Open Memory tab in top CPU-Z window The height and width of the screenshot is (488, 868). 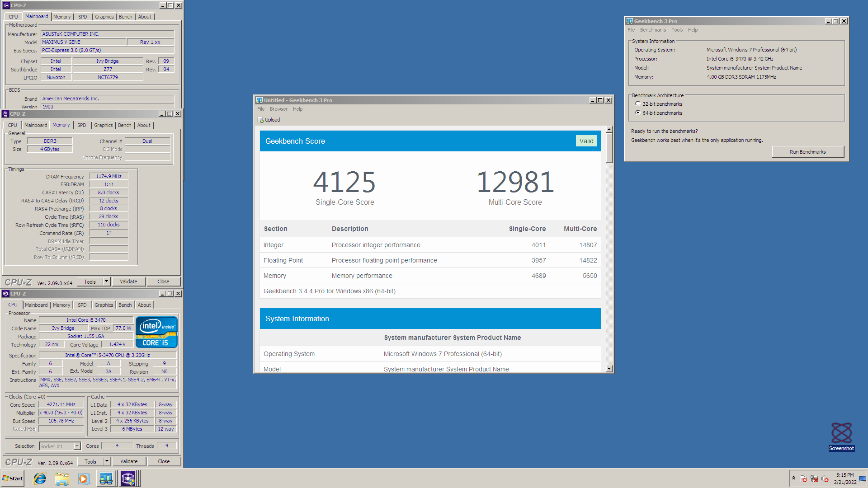[62, 17]
